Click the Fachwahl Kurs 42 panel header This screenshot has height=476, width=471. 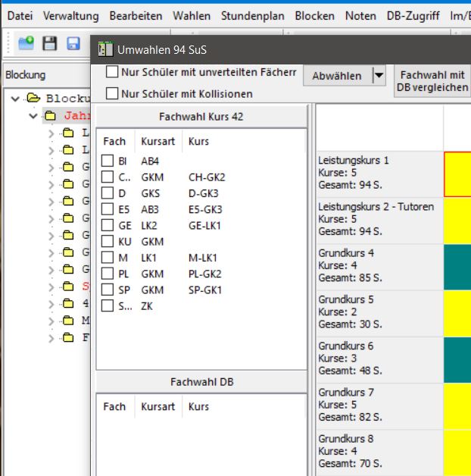tap(201, 117)
